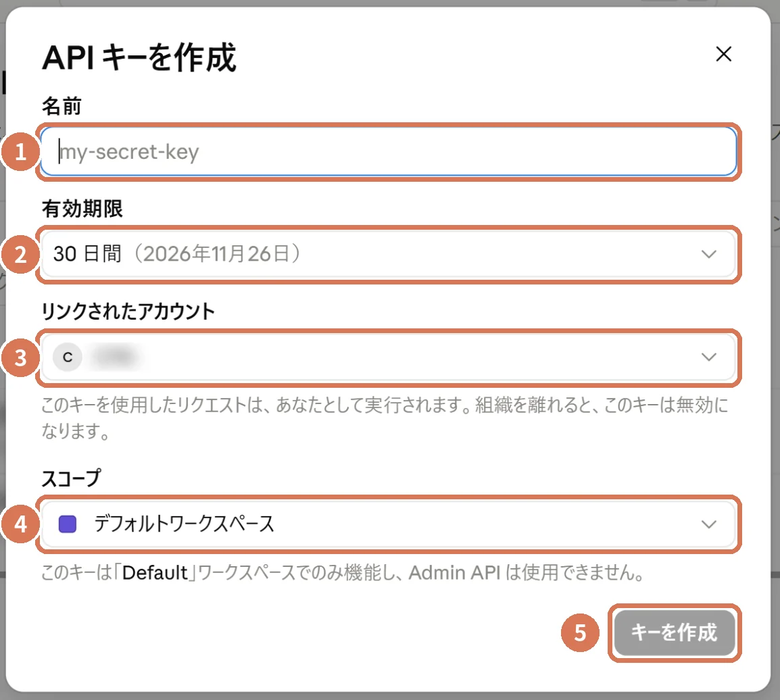Click the Default workspace help text
Image resolution: width=780 pixels, height=700 pixels.
click(x=343, y=572)
